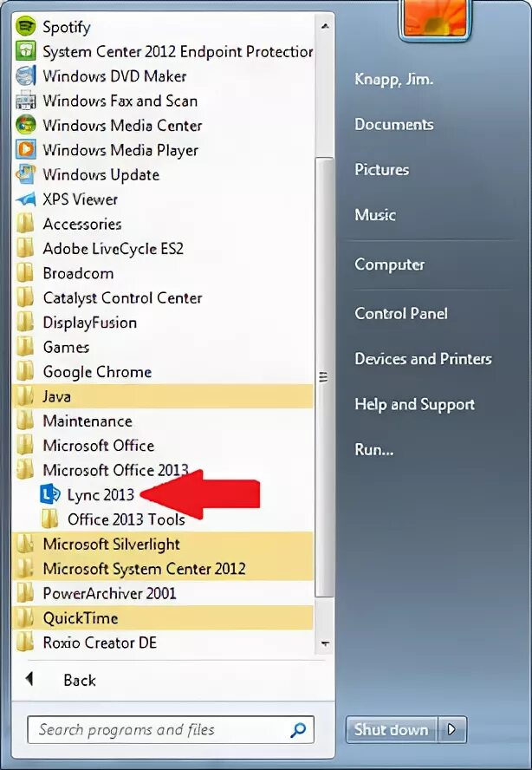Open the Knapp, Jim. user folder

pyautogui.click(x=393, y=79)
